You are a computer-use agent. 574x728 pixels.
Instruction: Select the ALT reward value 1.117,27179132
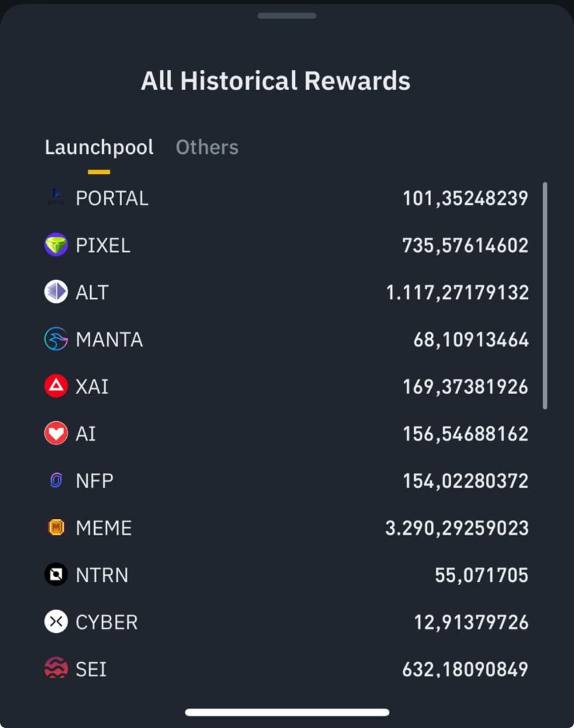click(457, 292)
